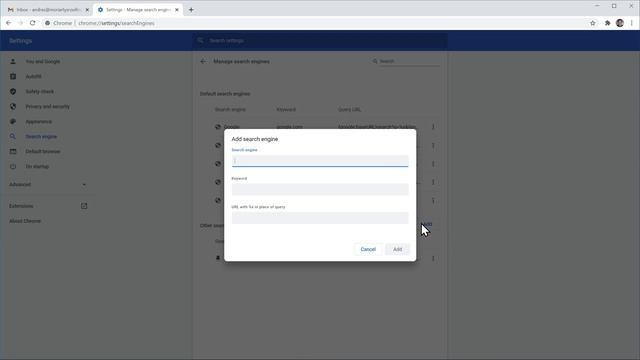Click the address bar URL
The image size is (640, 360).
(x=116, y=23)
